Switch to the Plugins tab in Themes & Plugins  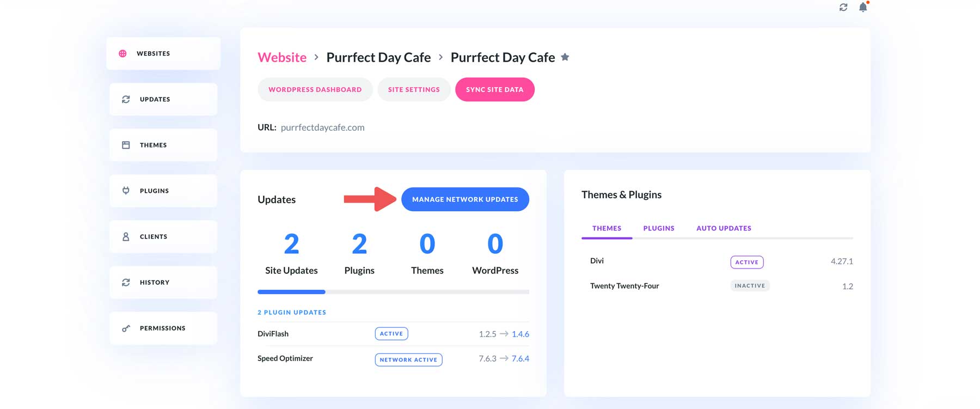pyautogui.click(x=658, y=228)
